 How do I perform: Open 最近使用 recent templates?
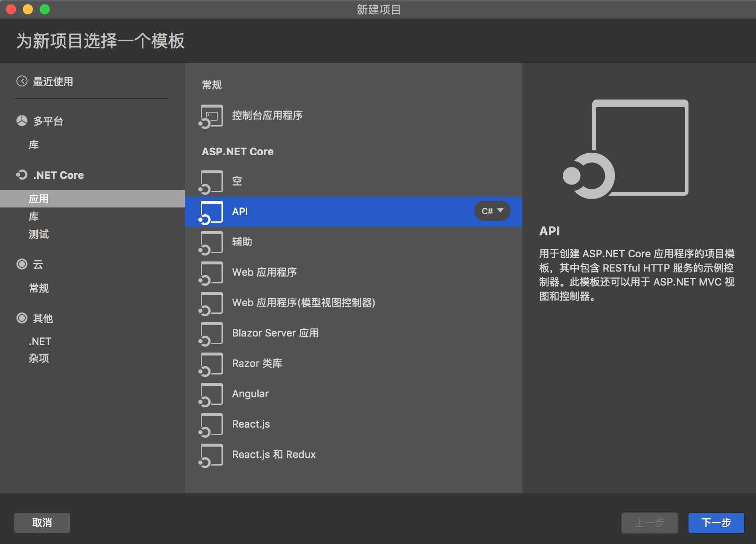pos(53,81)
